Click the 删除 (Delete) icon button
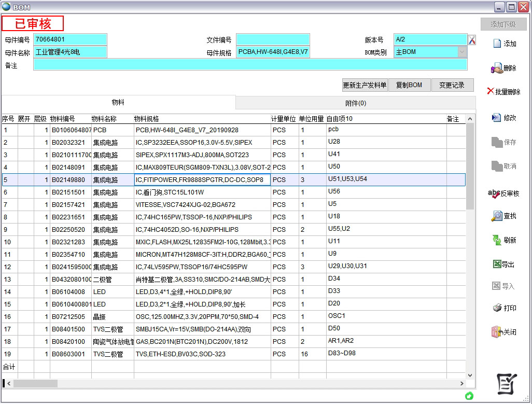 tap(503, 68)
